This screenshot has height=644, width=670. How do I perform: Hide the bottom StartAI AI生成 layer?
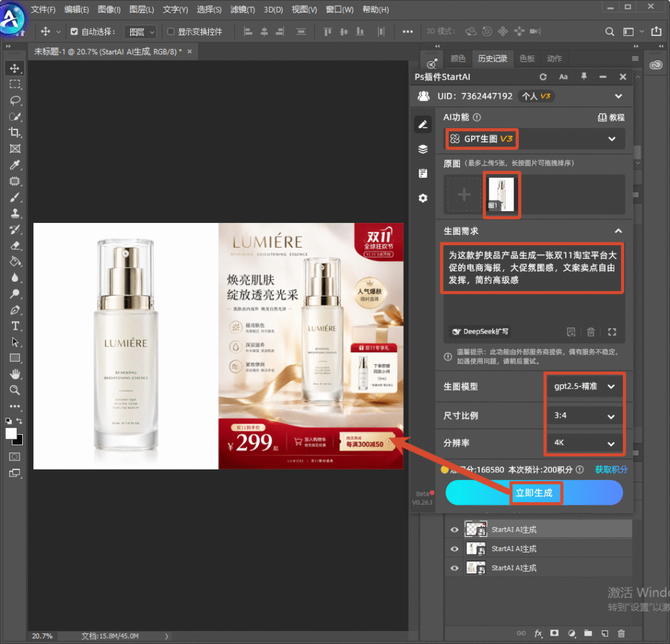click(454, 568)
